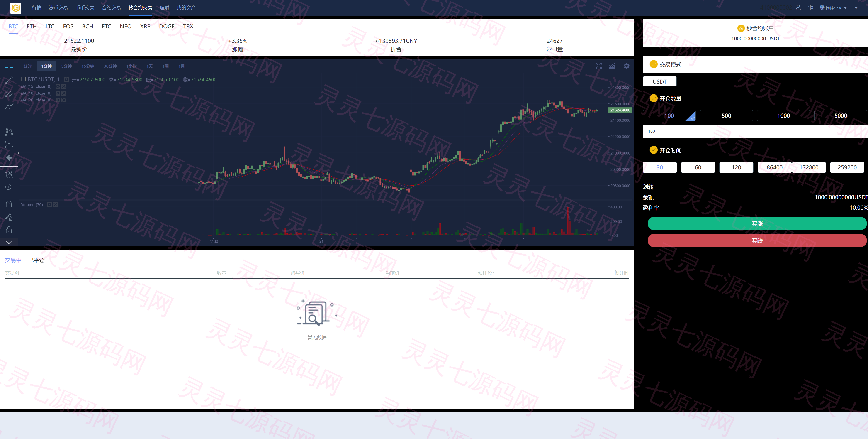Remove the Volume indicator

pos(56,204)
